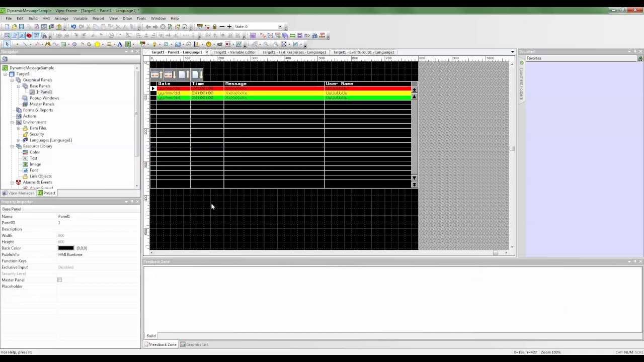Select Master Panels in the tree
Viewport: 644px width, 362px height.
pos(42,104)
